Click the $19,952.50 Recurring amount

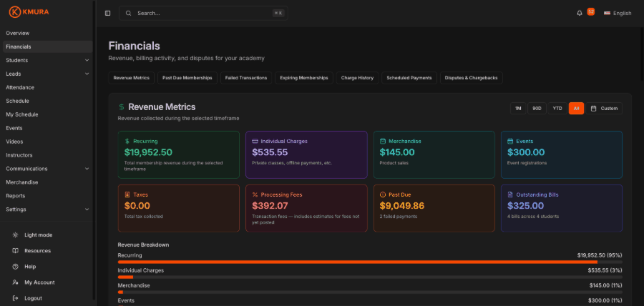click(x=148, y=152)
